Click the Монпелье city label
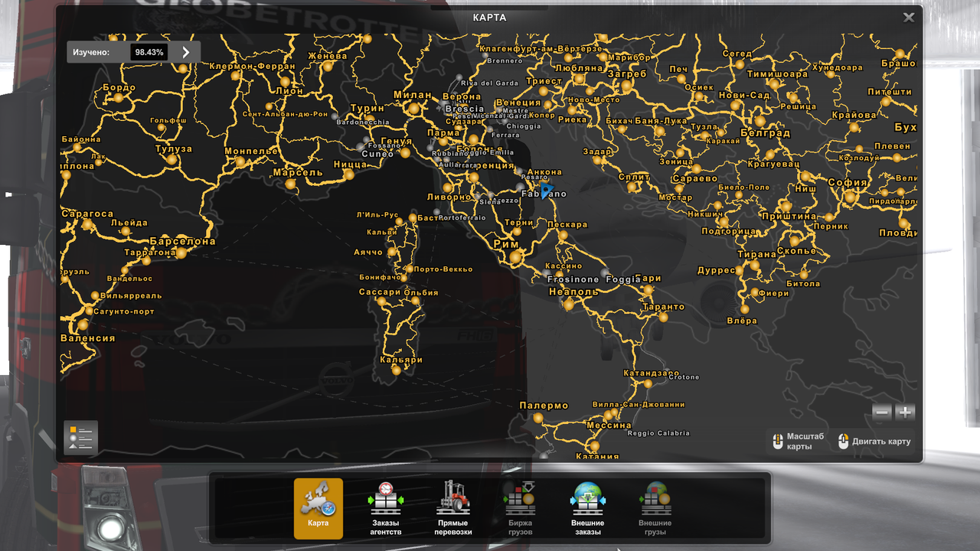This screenshot has width=980, height=551. pos(251,152)
